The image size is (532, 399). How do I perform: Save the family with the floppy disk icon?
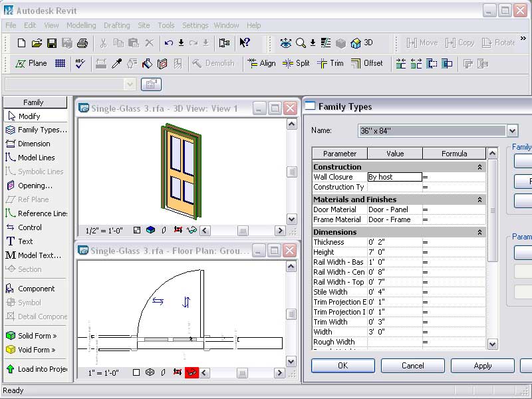click(52, 43)
